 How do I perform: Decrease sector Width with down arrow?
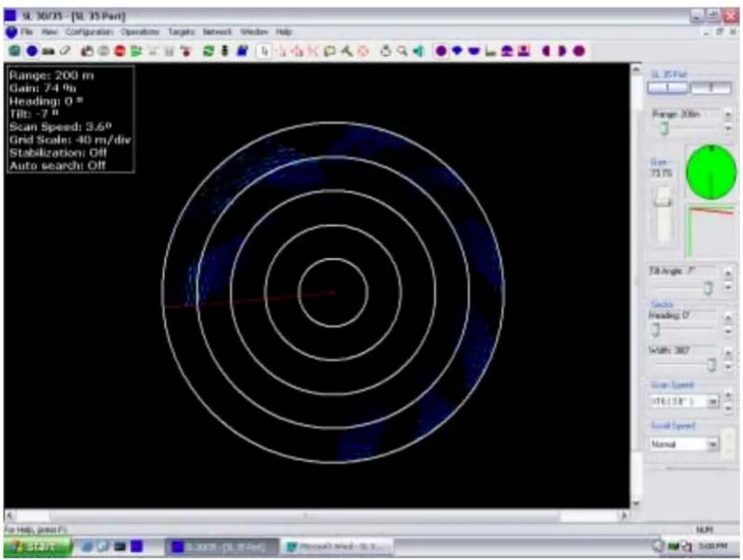728,366
